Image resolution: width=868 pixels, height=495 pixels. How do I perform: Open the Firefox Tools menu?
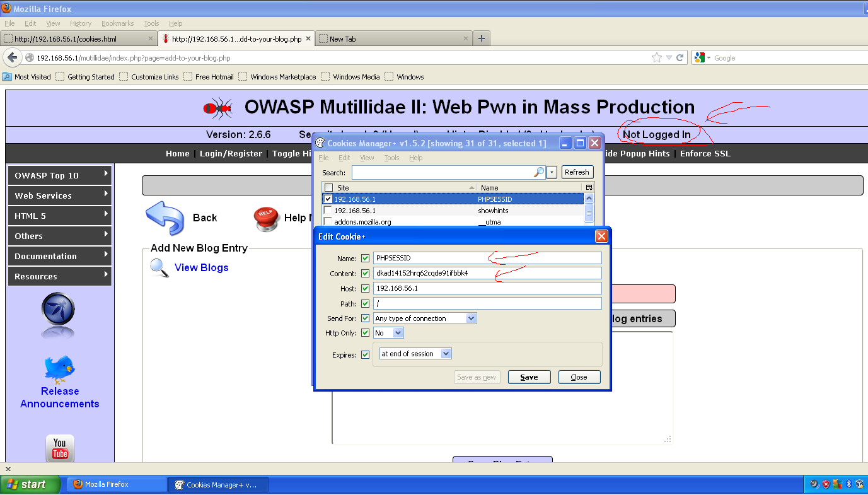pos(151,23)
